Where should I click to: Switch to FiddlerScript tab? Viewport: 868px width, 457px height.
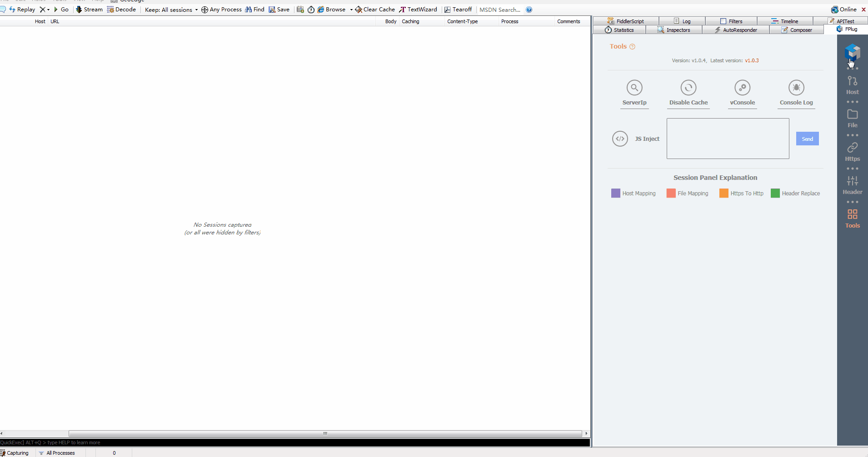(626, 21)
